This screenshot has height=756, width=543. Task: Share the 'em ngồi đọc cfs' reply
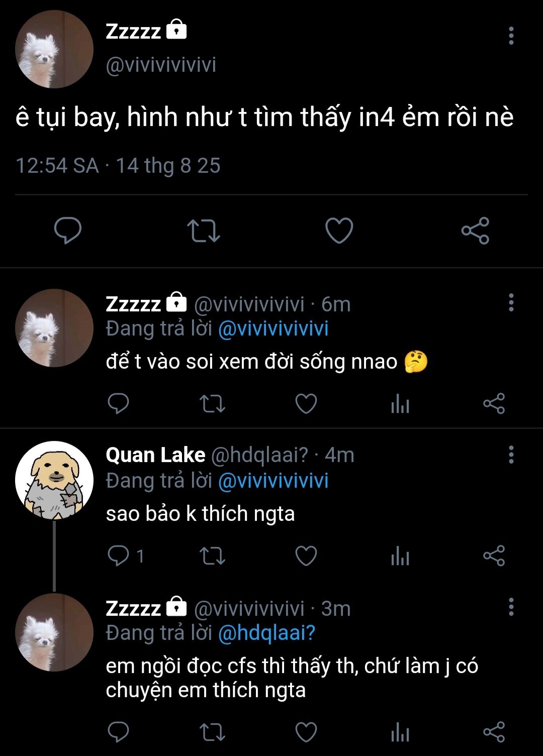[x=494, y=732]
